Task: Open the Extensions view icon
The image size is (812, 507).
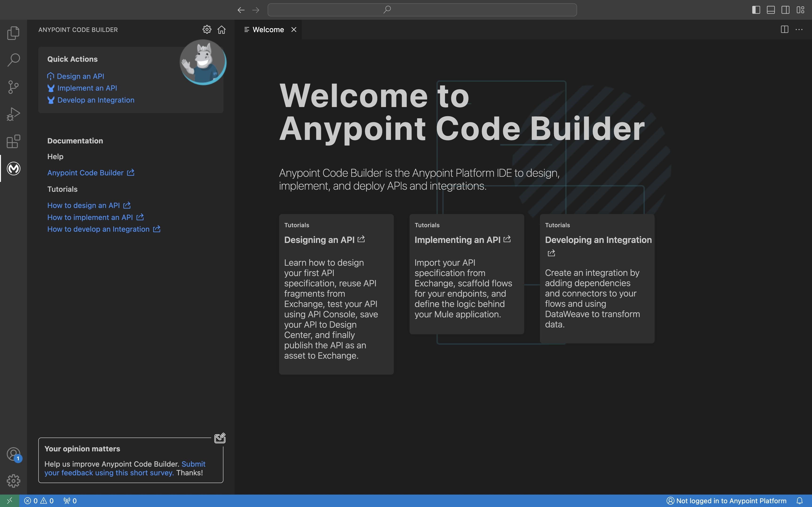Action: 13,142
